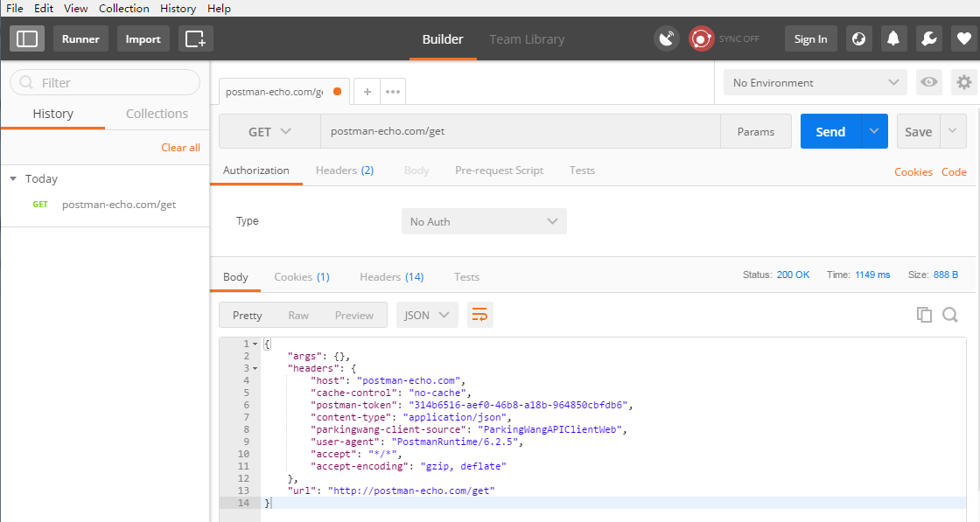Screen dimensions: 980x522
Task: Open the GET method dropdown
Action: [269, 132]
